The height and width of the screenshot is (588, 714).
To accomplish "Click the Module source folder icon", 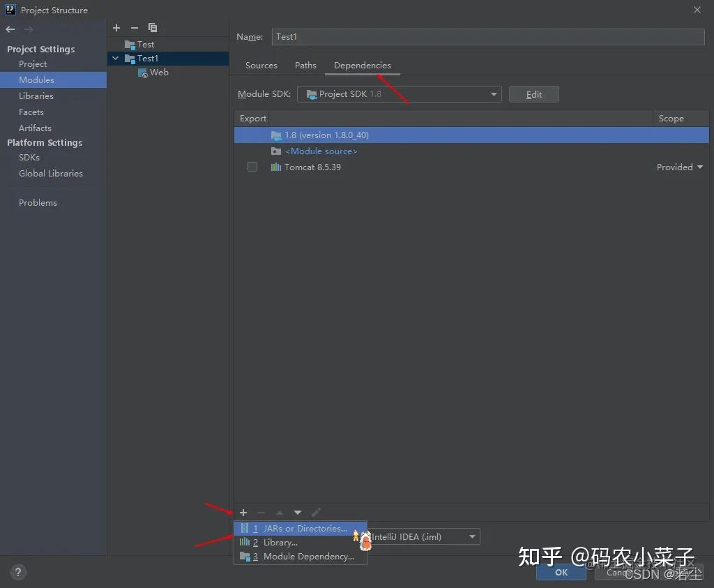I will pyautogui.click(x=276, y=151).
